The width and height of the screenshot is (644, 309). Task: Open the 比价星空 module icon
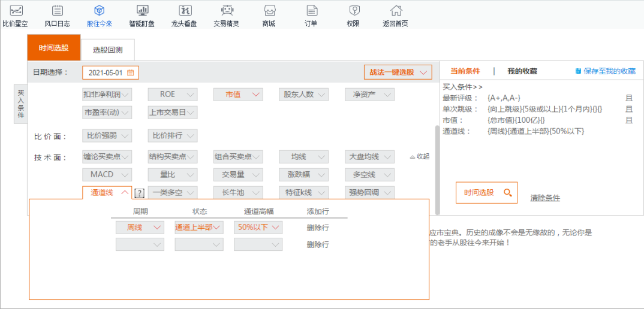tap(16, 10)
